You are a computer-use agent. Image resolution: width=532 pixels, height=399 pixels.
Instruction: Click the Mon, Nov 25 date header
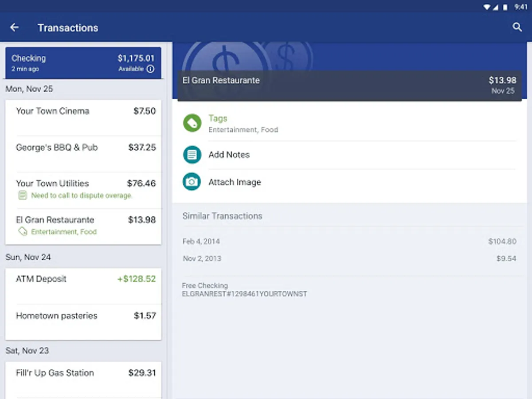point(29,89)
